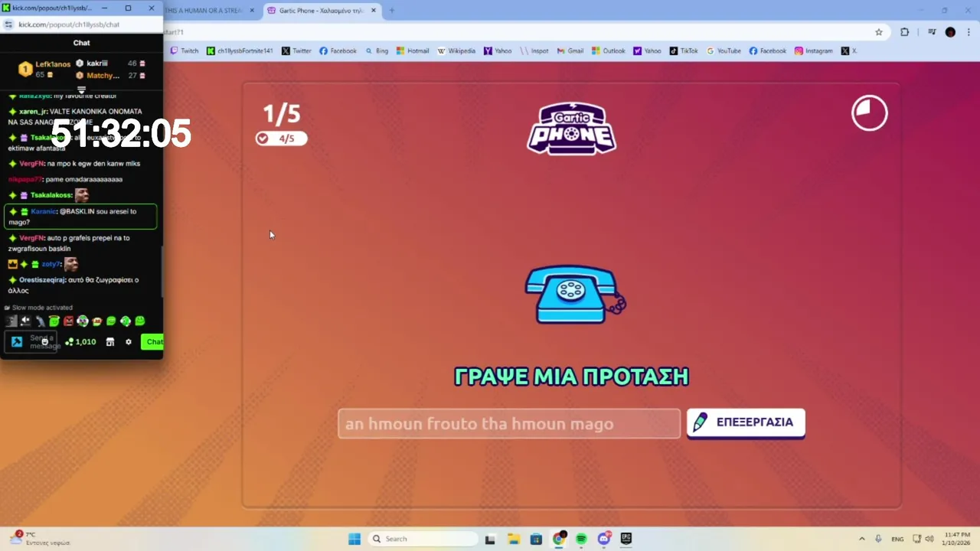Select the red angry face emote
This screenshot has height=551, width=980.
coord(68,321)
